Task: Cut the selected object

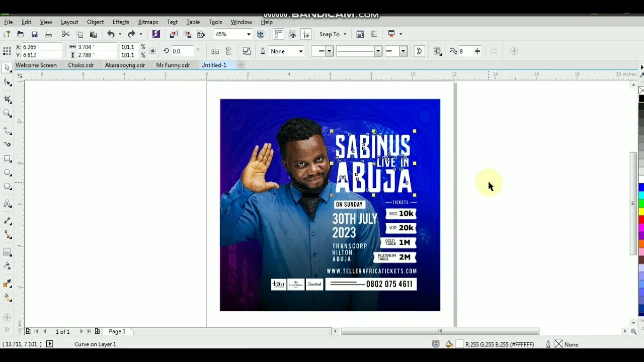Action: [65, 34]
